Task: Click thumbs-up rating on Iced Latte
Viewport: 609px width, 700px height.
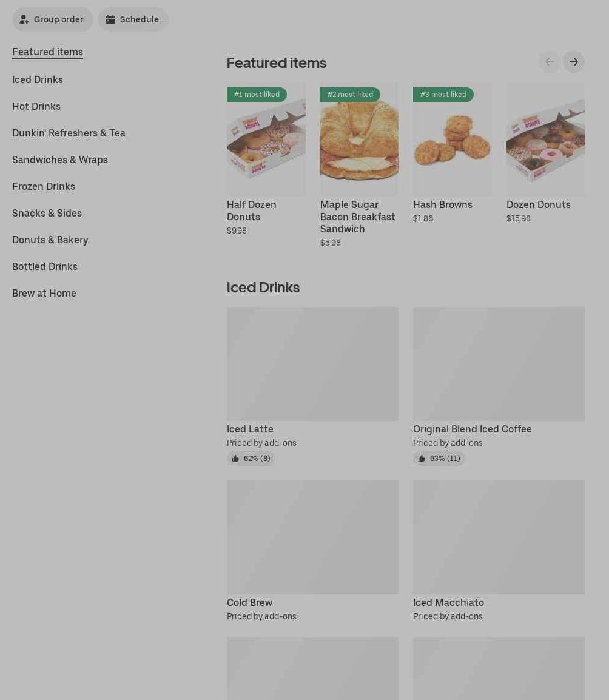Action: click(x=251, y=459)
